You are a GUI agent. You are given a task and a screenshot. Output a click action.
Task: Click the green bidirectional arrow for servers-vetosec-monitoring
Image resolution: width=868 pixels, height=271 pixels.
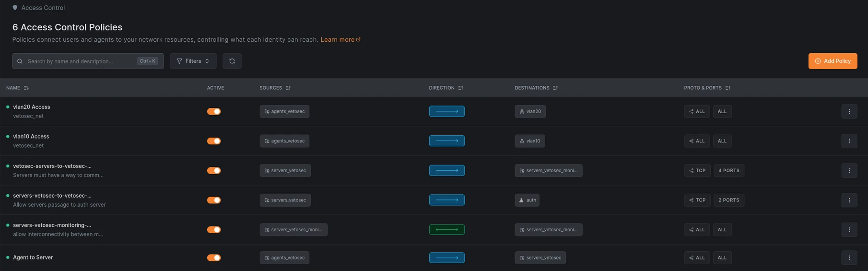(447, 230)
